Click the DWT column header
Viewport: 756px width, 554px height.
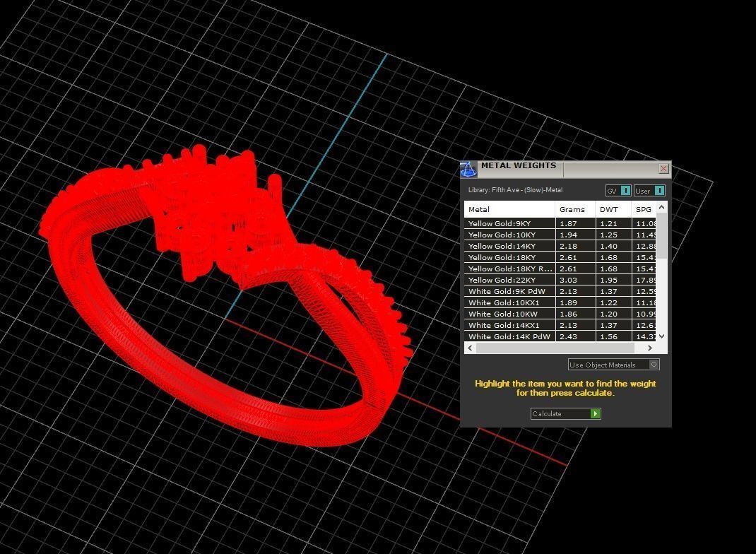click(613, 209)
